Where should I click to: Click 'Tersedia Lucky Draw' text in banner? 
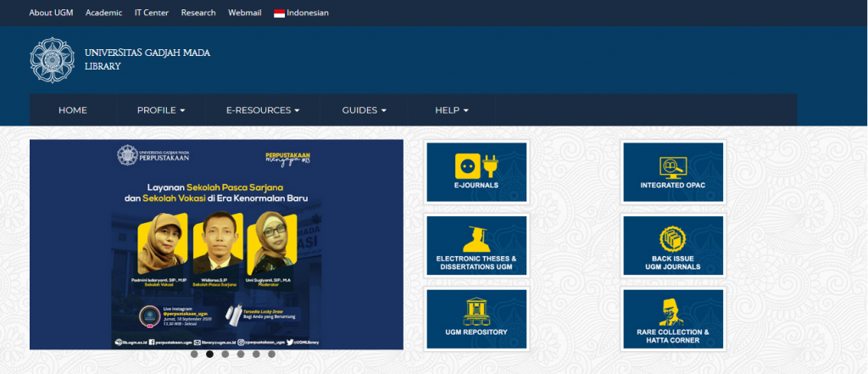[x=264, y=311]
